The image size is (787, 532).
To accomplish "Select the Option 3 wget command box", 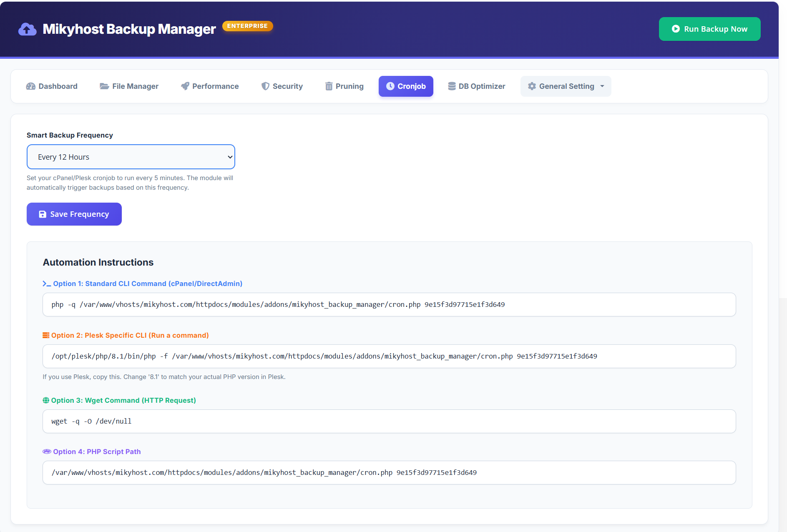I will coord(389,422).
